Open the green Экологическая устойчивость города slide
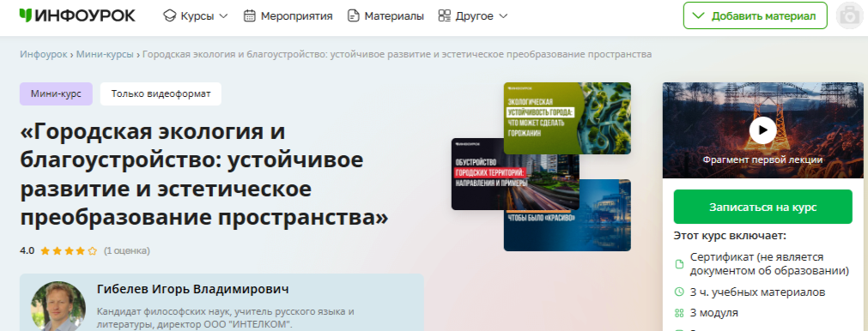 (567, 118)
